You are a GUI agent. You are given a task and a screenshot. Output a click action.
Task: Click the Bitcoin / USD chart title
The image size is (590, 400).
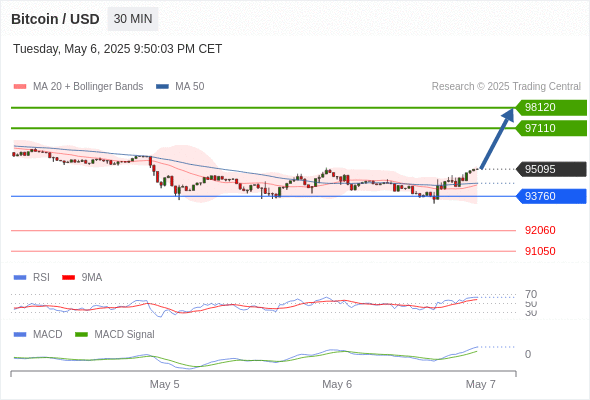55,19
